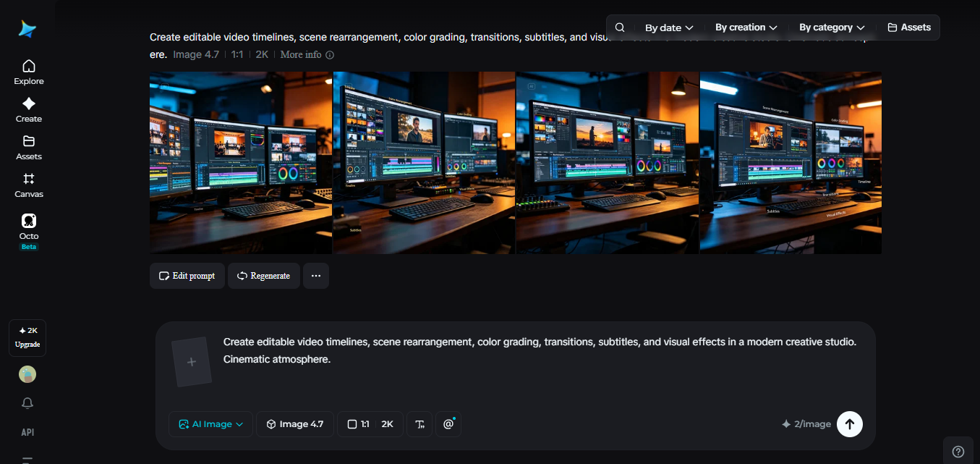Click the search magnifier icon

tap(620, 28)
